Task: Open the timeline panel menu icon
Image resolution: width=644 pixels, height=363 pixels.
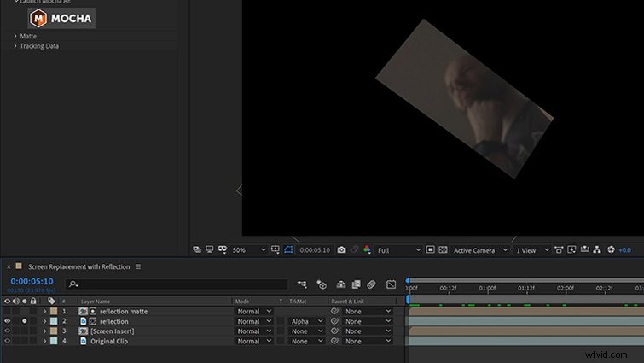Action: pos(138,266)
